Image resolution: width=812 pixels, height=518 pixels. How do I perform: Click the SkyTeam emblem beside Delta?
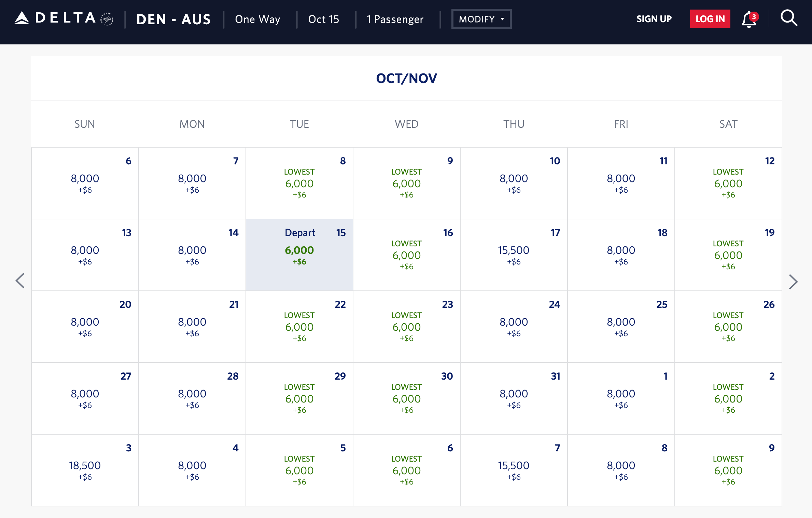pos(107,19)
